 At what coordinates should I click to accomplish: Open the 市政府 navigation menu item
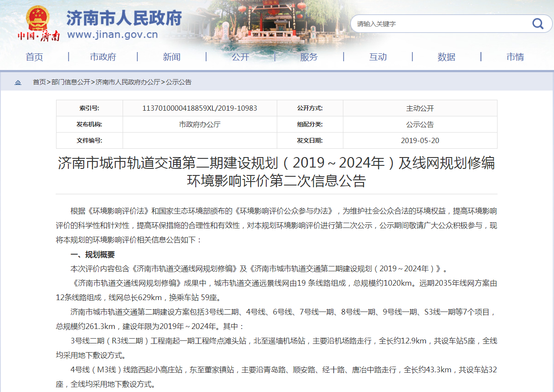point(103,57)
